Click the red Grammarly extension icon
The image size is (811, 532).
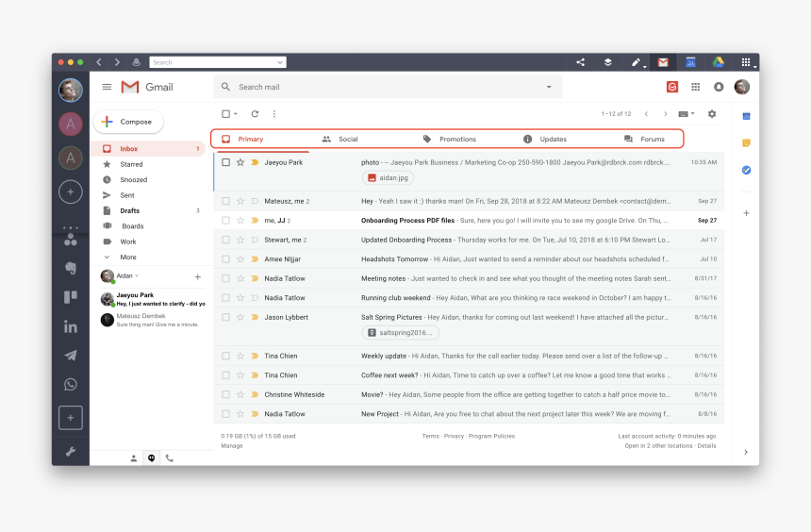672,87
